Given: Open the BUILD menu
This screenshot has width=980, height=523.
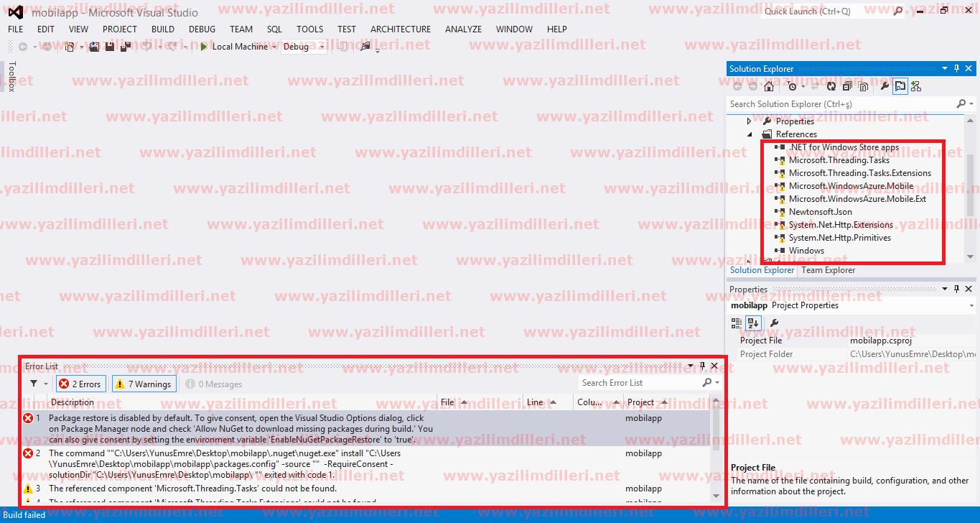Looking at the screenshot, I should point(162,29).
